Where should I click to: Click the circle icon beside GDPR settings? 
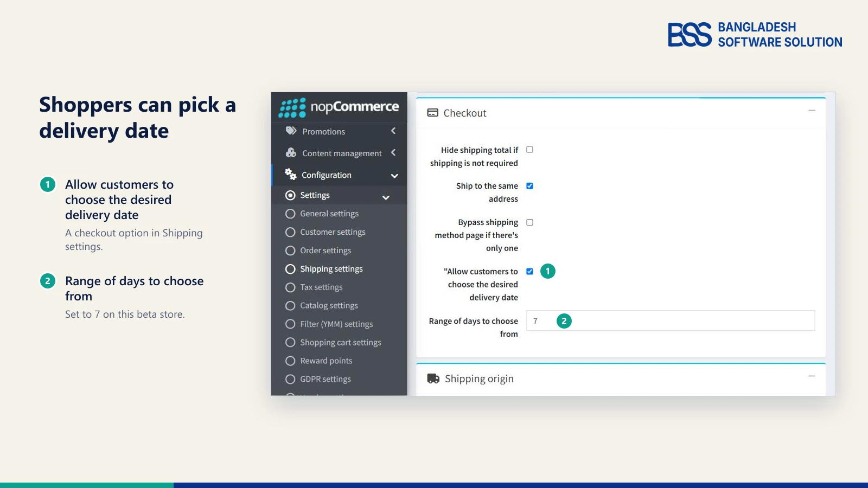click(290, 380)
